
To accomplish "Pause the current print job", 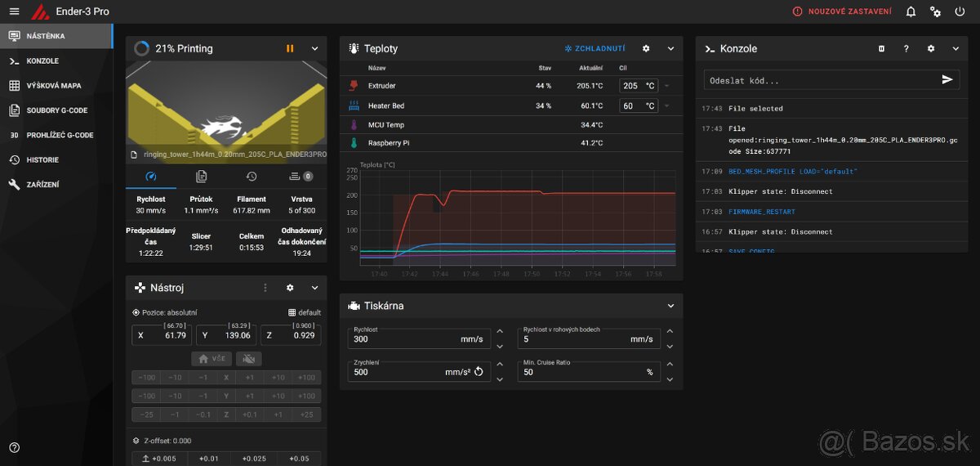I will point(290,49).
